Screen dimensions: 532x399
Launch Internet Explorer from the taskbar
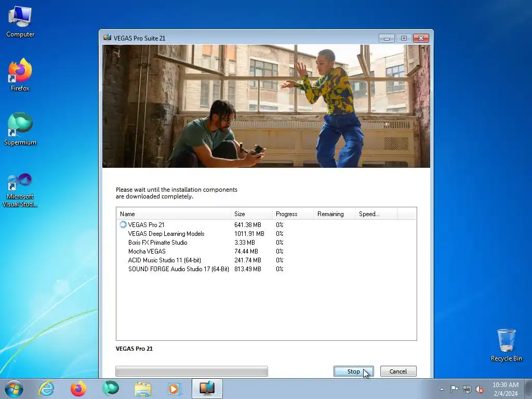[46, 389]
